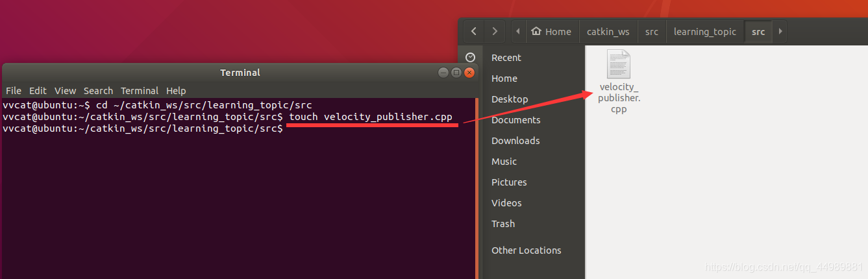868x279 pixels.
Task: Open Trash in sidebar
Action: coord(503,224)
